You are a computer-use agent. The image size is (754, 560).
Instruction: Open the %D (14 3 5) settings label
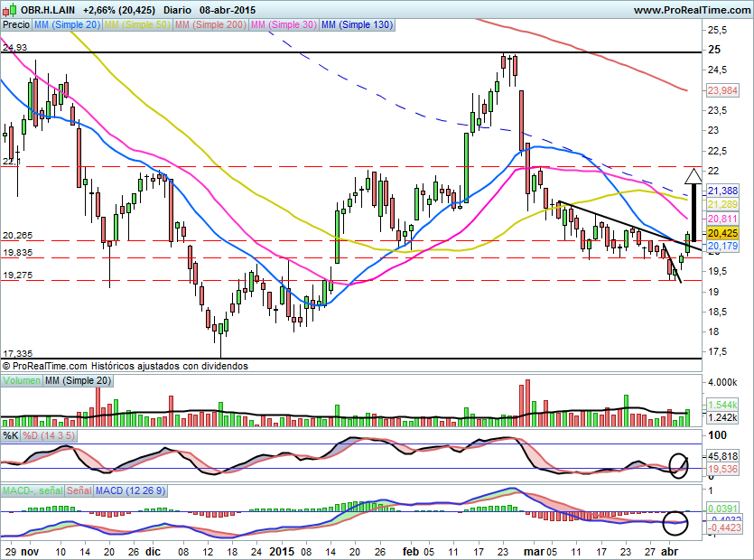[49, 435]
